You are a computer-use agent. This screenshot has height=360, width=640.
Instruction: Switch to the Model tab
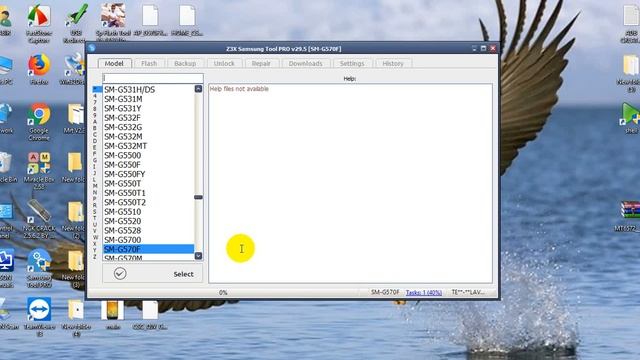coord(114,63)
